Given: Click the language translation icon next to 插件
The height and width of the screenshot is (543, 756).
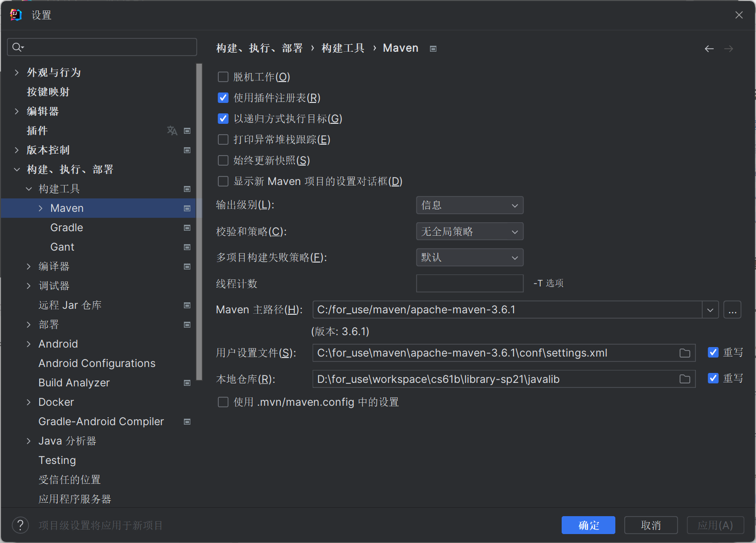Looking at the screenshot, I should point(172,130).
